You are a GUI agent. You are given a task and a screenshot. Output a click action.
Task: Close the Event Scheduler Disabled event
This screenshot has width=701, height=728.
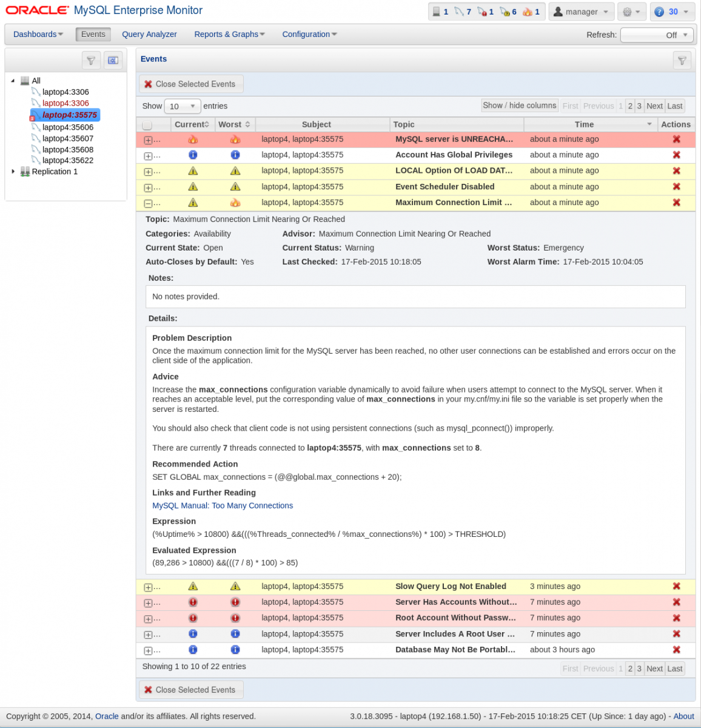[676, 187]
